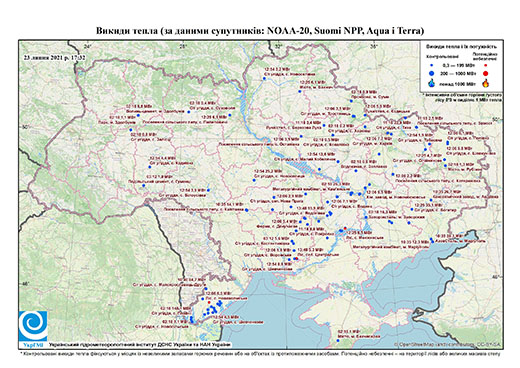Click the map title mentioning NOAA-20 satellites
The height and width of the screenshot is (368, 520).
(260, 31)
